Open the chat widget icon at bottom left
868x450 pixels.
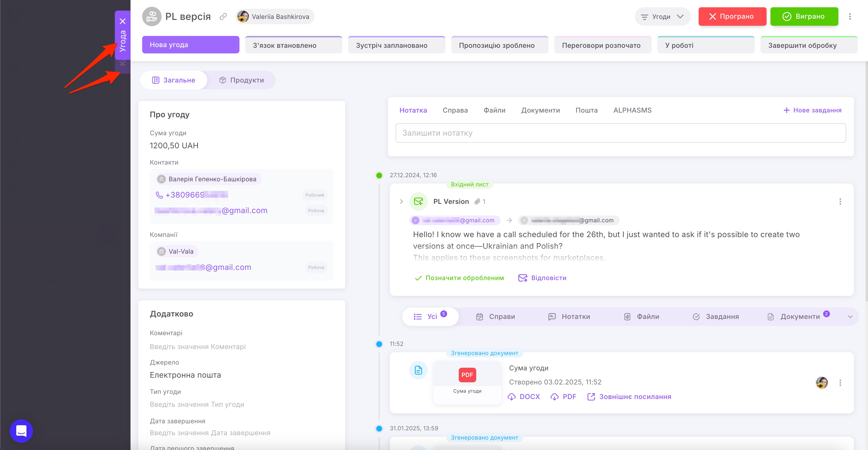click(x=21, y=431)
